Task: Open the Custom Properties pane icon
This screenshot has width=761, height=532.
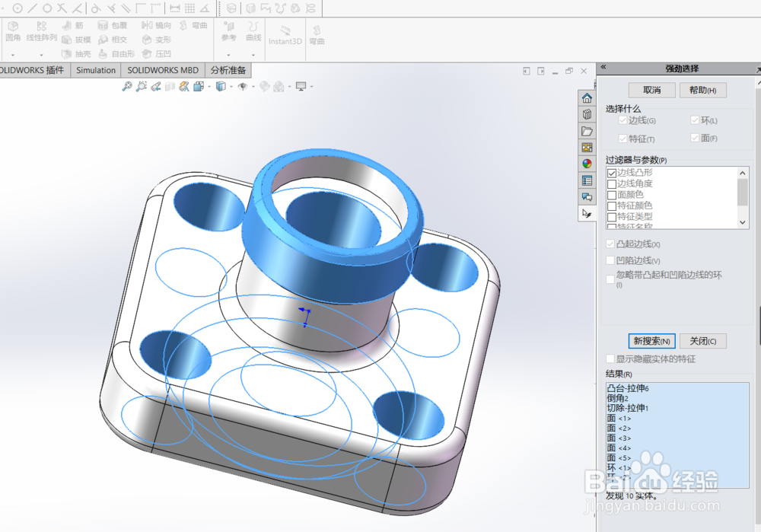Action: (587, 180)
